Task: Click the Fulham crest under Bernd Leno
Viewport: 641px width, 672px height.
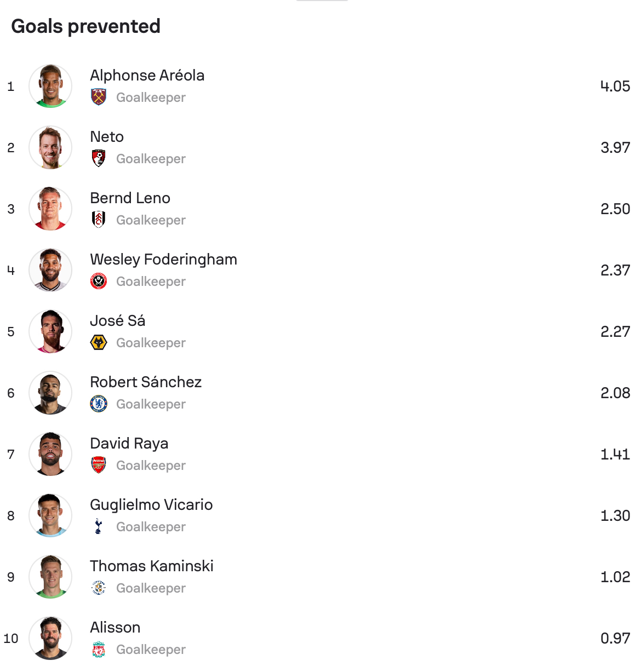Action: coord(99,220)
